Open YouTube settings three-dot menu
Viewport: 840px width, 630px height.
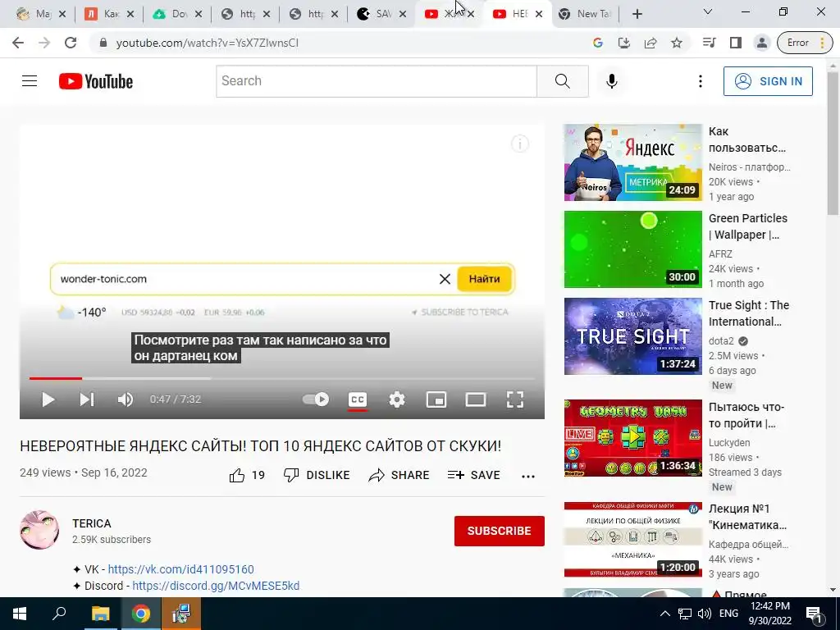[701, 81]
